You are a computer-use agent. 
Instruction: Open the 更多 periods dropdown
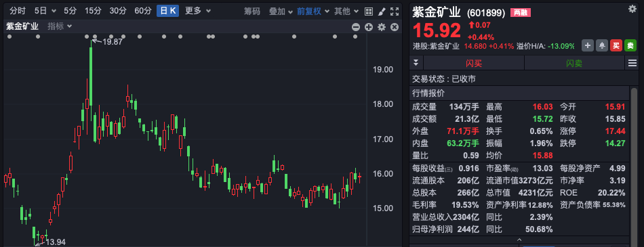coord(197,11)
